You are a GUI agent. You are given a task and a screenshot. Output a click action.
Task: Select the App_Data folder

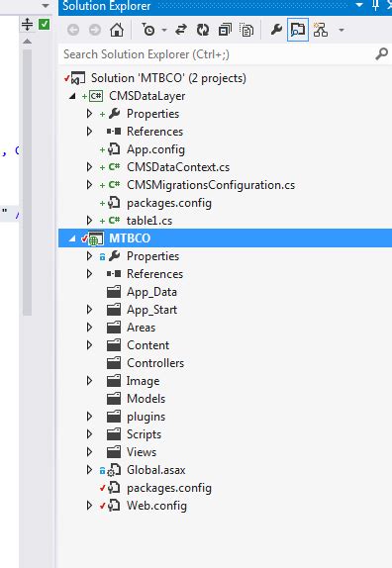pos(151,292)
